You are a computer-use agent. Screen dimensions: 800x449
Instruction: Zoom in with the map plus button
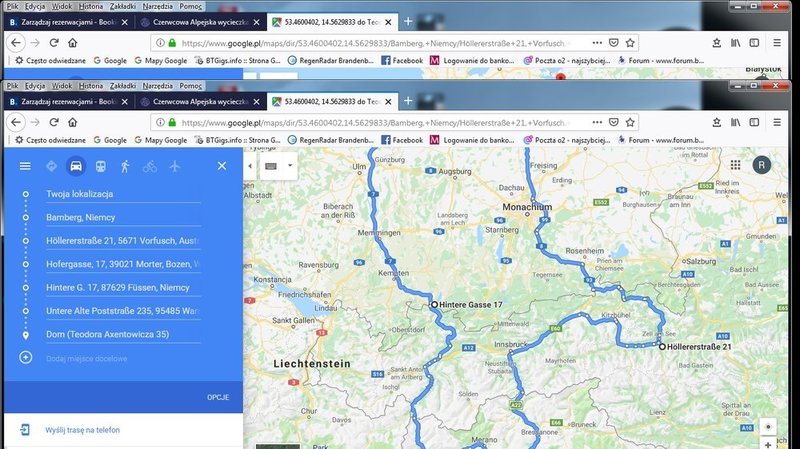(x=768, y=427)
